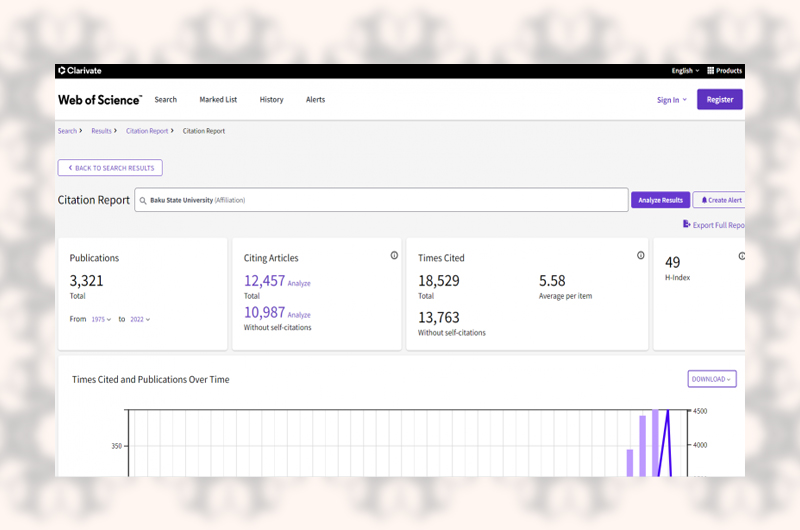The width and height of the screenshot is (800, 530).
Task: Click the current Citation Report breadcrumb text
Action: 204,131
